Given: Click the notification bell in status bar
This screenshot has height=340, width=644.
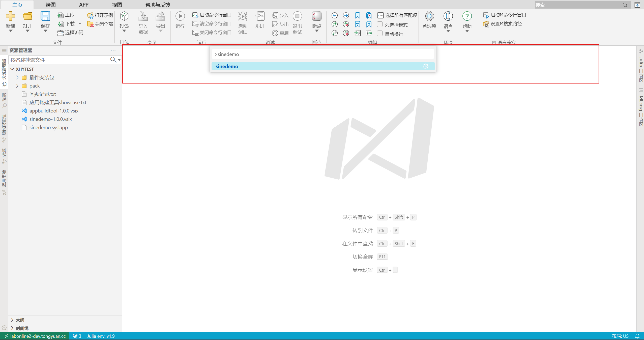Looking at the screenshot, I should pyautogui.click(x=637, y=336).
